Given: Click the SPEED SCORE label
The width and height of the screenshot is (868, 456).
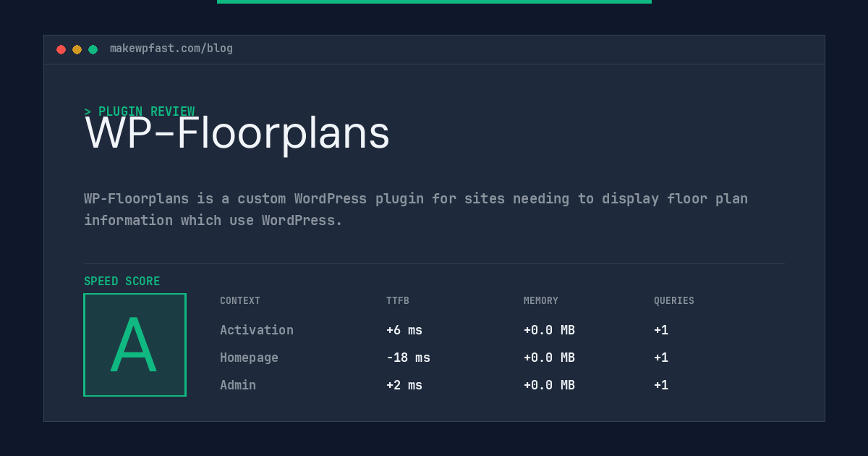Looking at the screenshot, I should pos(122,282).
